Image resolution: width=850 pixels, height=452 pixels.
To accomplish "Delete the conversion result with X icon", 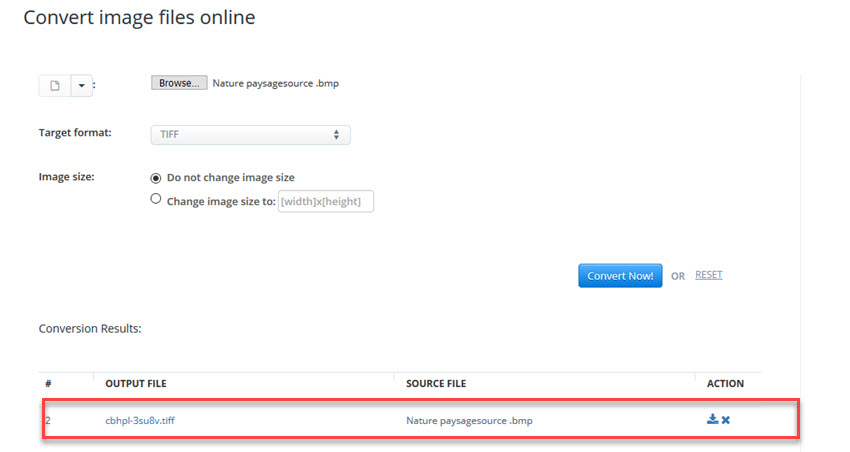I will pyautogui.click(x=726, y=420).
